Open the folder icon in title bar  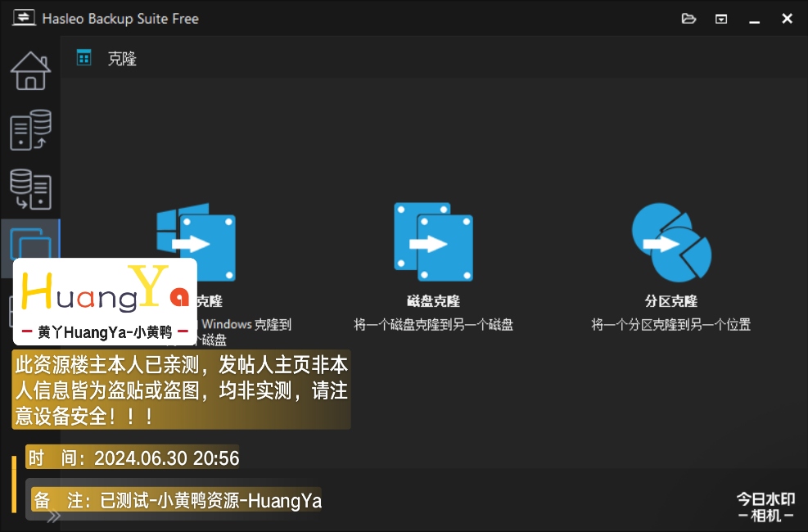tap(688, 18)
